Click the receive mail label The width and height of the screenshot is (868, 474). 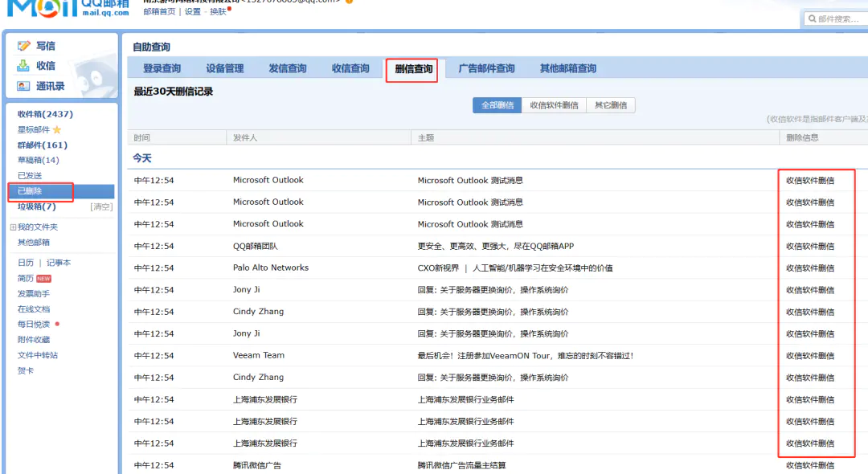(45, 66)
